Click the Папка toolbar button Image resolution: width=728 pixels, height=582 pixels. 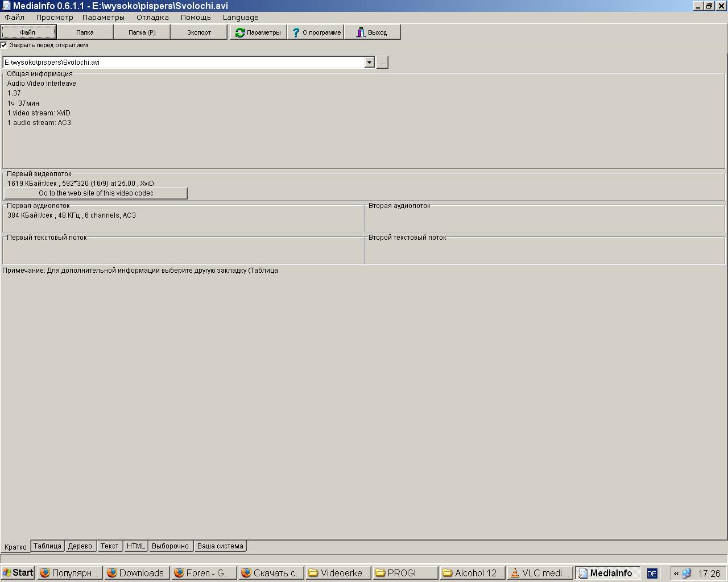[x=85, y=32]
